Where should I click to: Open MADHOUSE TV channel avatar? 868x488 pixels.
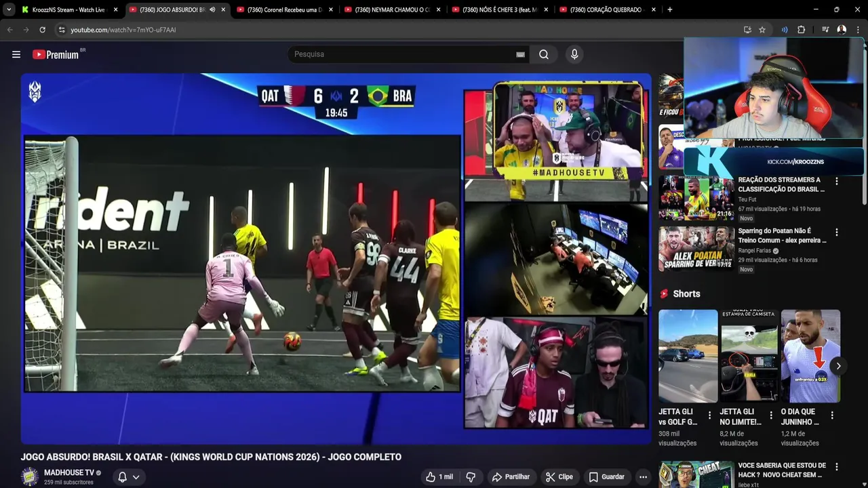click(x=29, y=476)
